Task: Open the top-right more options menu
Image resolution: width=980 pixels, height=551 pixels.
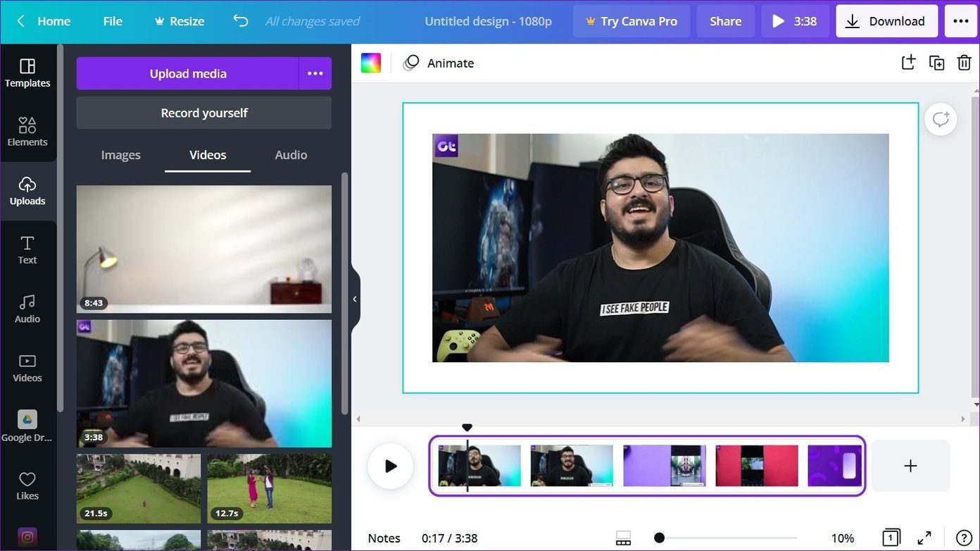Action: [x=961, y=21]
